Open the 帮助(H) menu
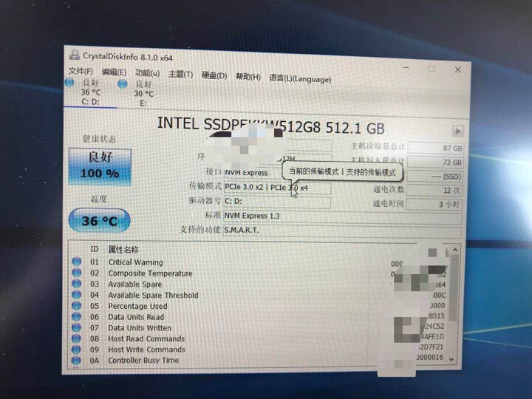The height and width of the screenshot is (399, 532). point(248,77)
